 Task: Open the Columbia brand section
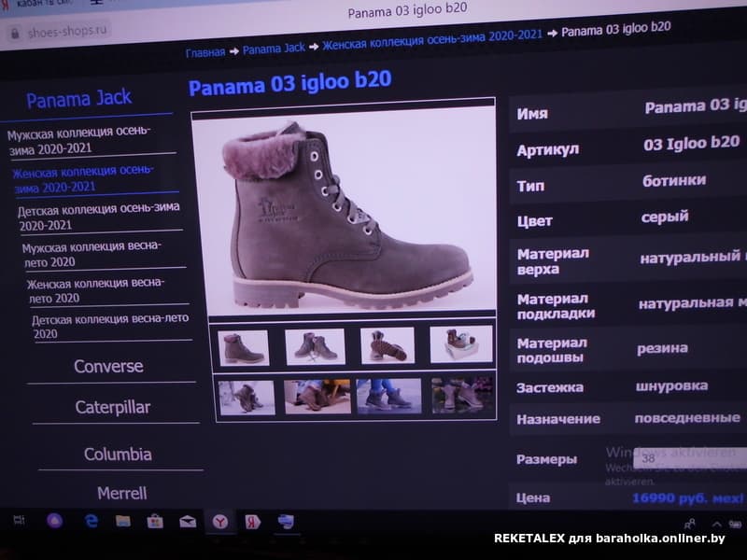tap(119, 454)
